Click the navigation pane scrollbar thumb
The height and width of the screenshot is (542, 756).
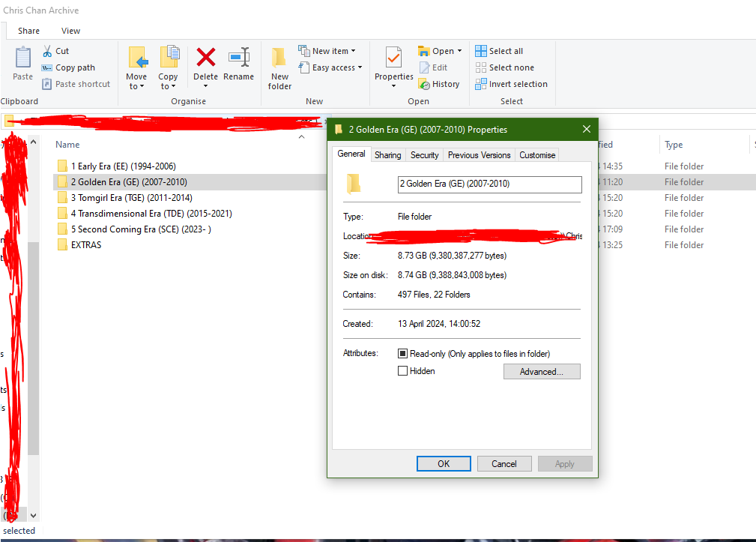[x=33, y=348]
